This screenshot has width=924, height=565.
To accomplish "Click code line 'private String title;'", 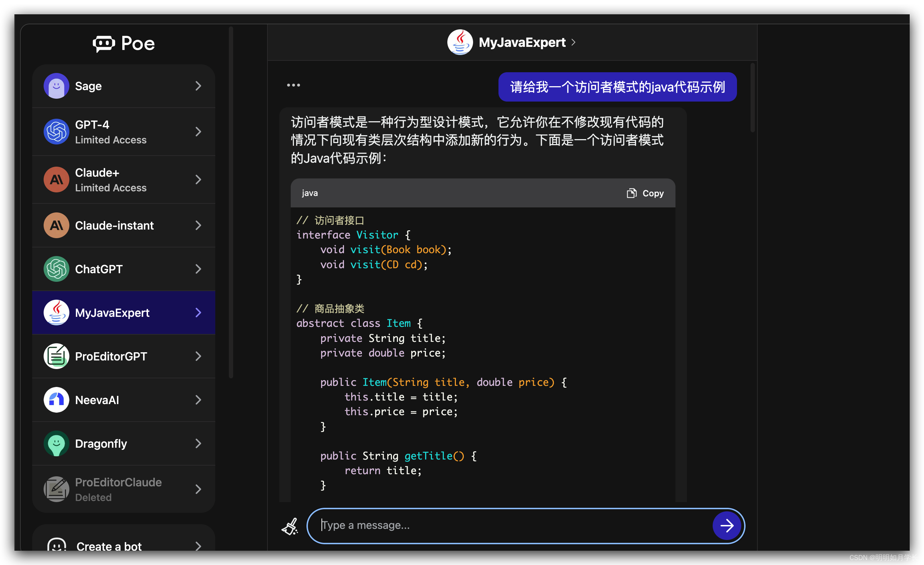I will click(x=383, y=338).
